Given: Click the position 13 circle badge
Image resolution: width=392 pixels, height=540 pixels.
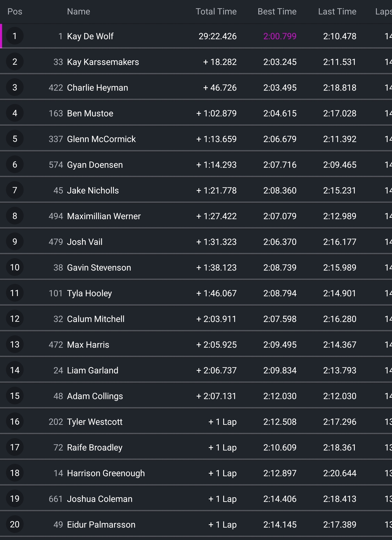Looking at the screenshot, I should pos(15,344).
